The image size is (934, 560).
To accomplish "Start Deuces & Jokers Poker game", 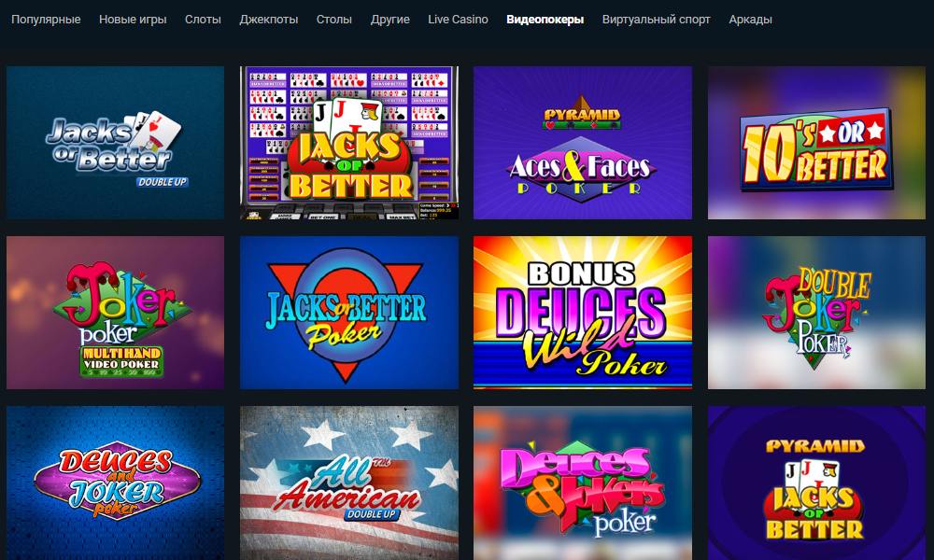I will pyautogui.click(x=583, y=483).
